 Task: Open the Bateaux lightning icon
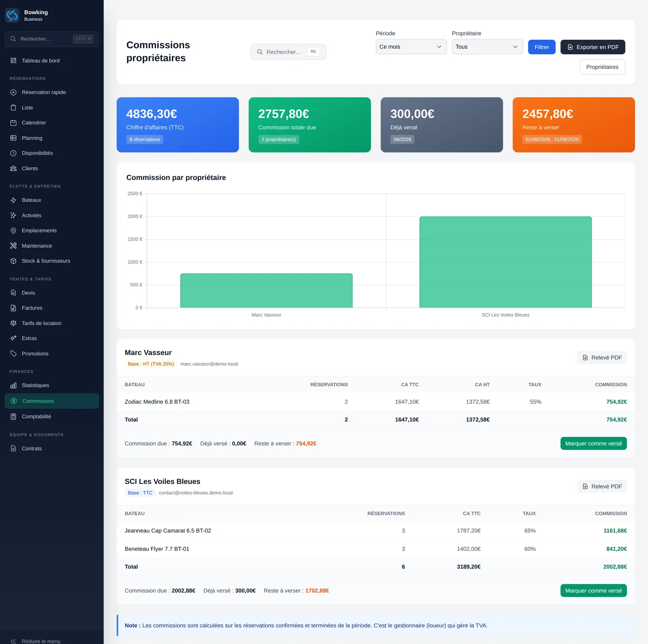tap(13, 200)
